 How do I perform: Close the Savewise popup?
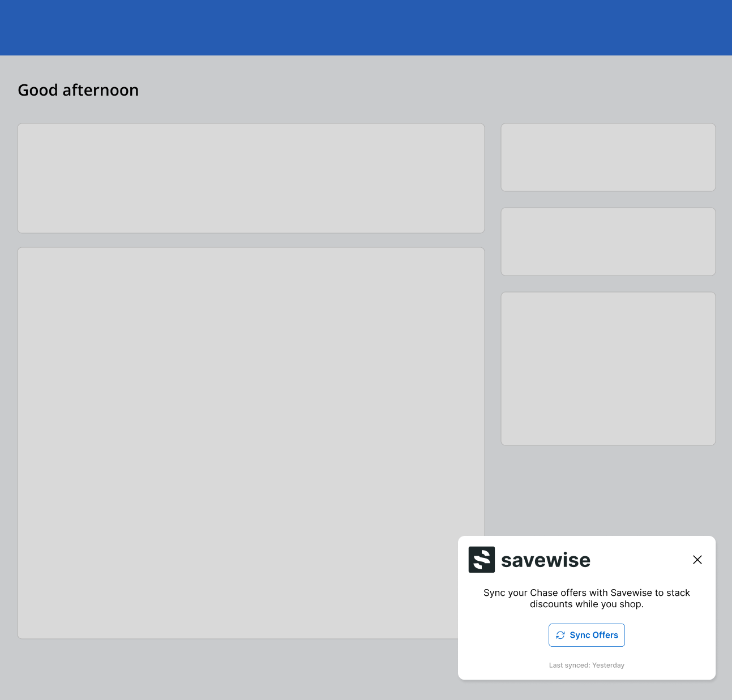coord(697,560)
